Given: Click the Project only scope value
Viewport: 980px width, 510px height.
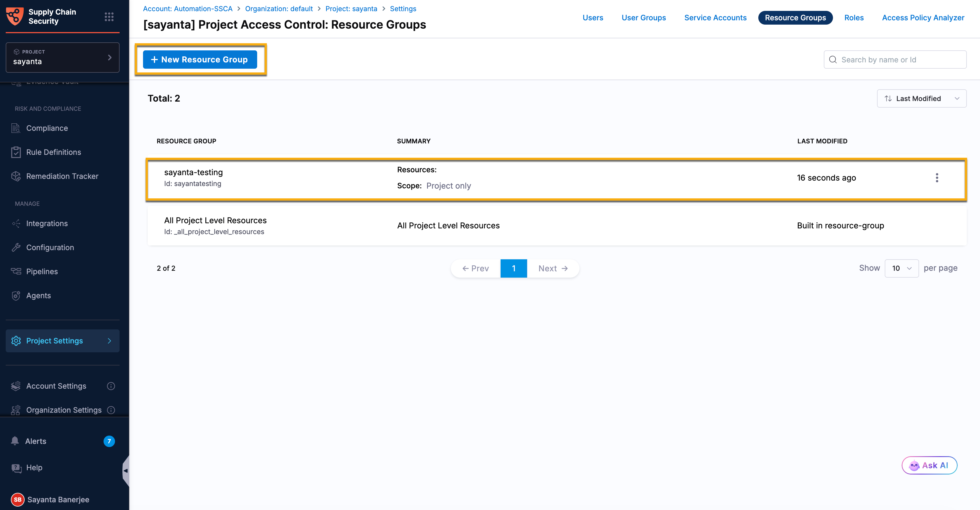Looking at the screenshot, I should [449, 186].
